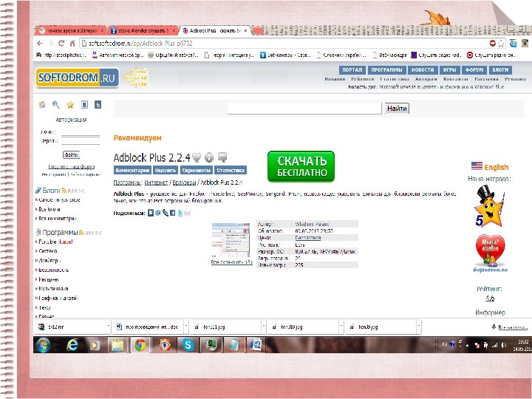Switch to the Stevie Wonder Facebook tab

click(x=143, y=30)
